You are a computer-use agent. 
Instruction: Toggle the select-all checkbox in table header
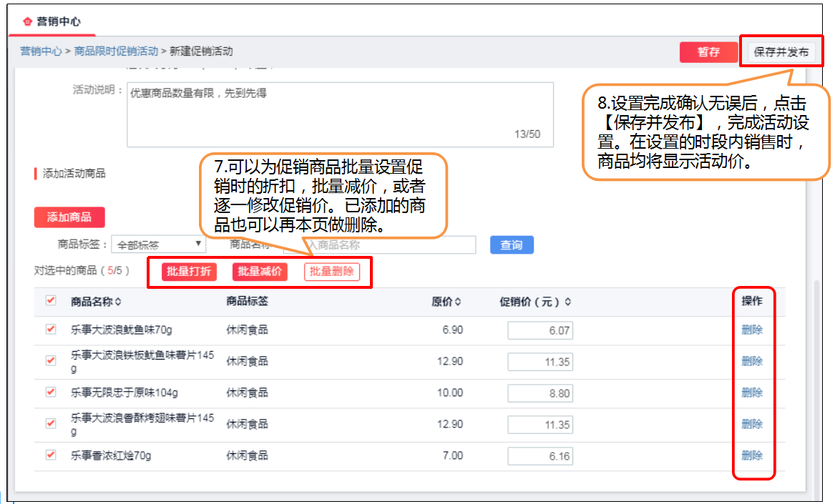(50, 302)
